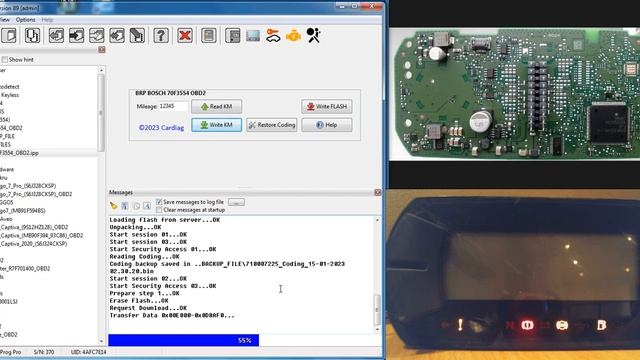
Task: Click the Mileage input field
Action: click(173, 106)
